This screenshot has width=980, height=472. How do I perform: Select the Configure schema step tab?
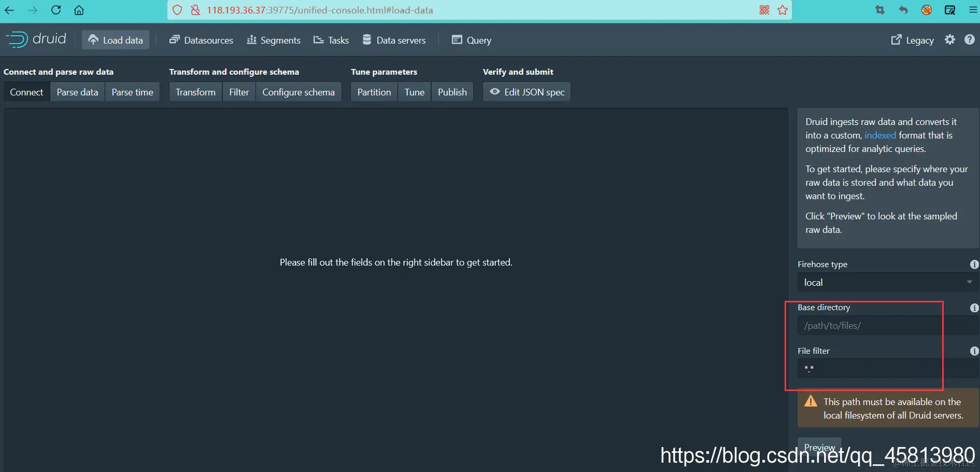click(299, 92)
